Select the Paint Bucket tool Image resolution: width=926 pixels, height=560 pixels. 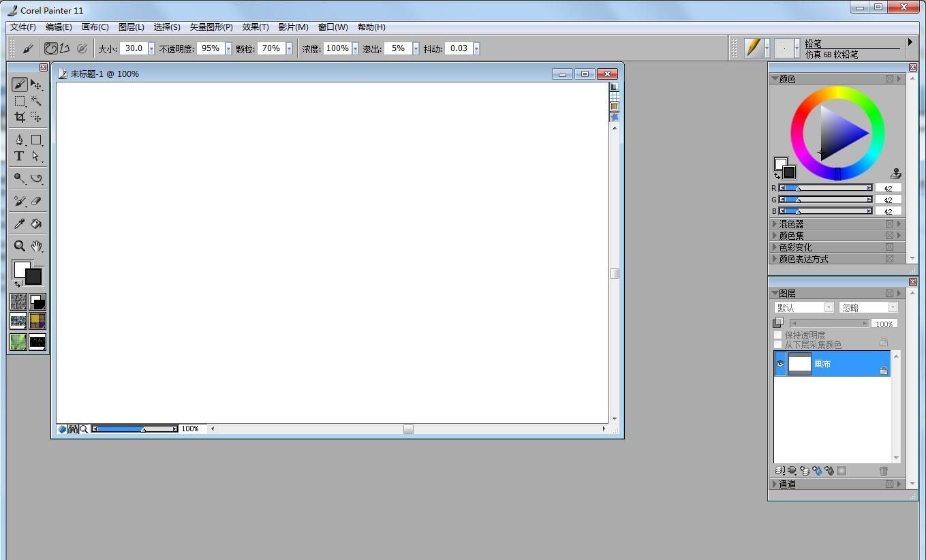[x=36, y=223]
